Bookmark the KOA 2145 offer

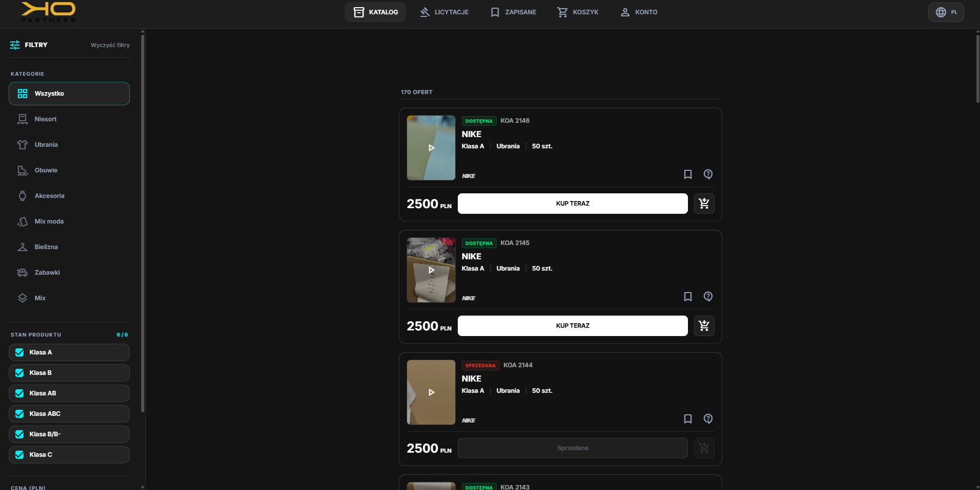[688, 297]
